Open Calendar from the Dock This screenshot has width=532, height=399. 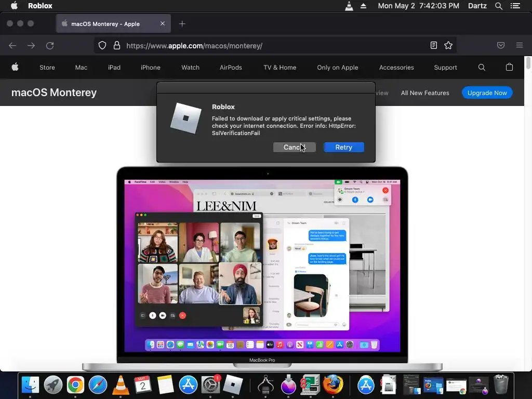tap(143, 385)
